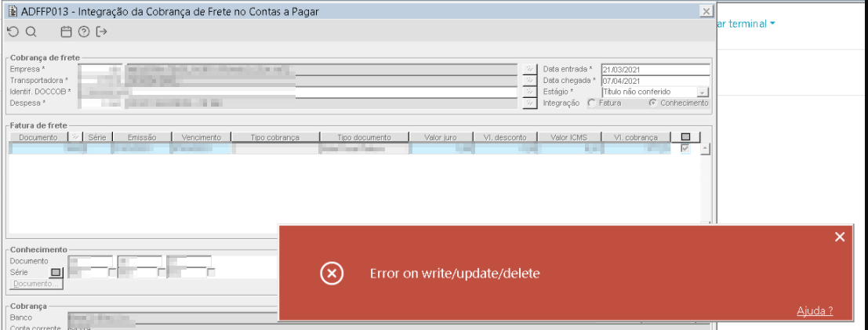This screenshot has height=330, width=868.
Task: Toggle the third Série checkbox in Conhecimento
Action: tap(211, 273)
